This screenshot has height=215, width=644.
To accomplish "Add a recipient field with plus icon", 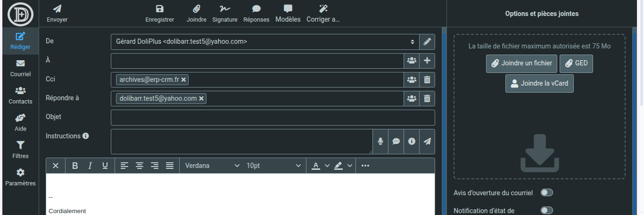I will tap(427, 61).
